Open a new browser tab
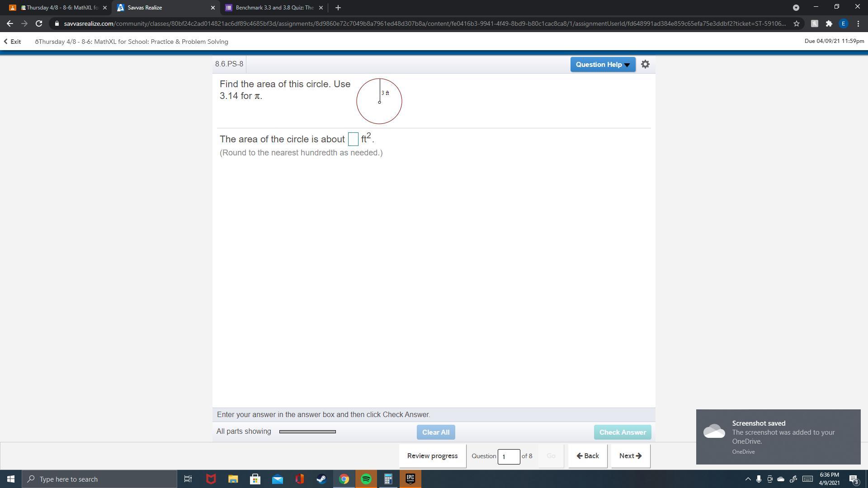868x488 pixels. (338, 8)
